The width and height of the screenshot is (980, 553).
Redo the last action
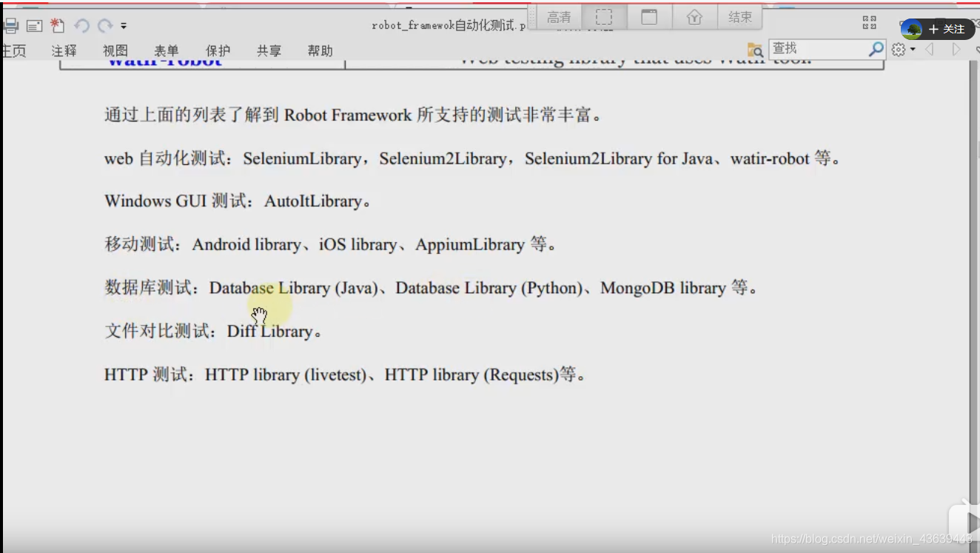click(106, 26)
